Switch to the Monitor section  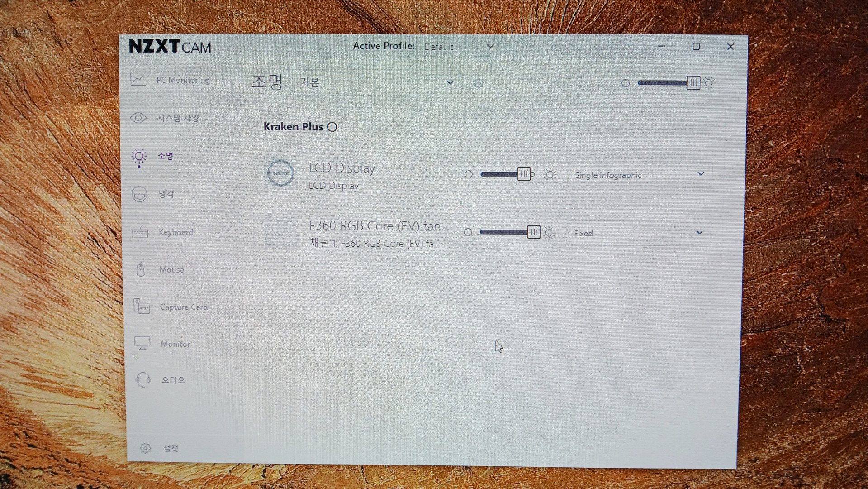175,344
